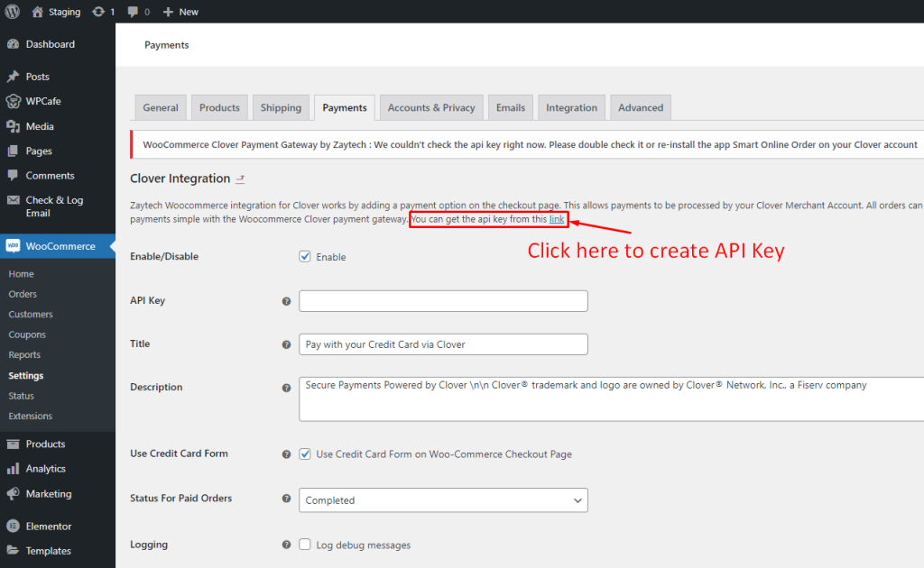This screenshot has height=568, width=924.
Task: Switch to the General tab
Action: coord(161,107)
